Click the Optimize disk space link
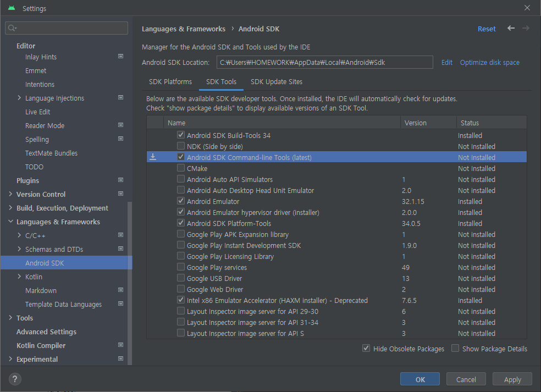541x392 pixels. pos(489,63)
